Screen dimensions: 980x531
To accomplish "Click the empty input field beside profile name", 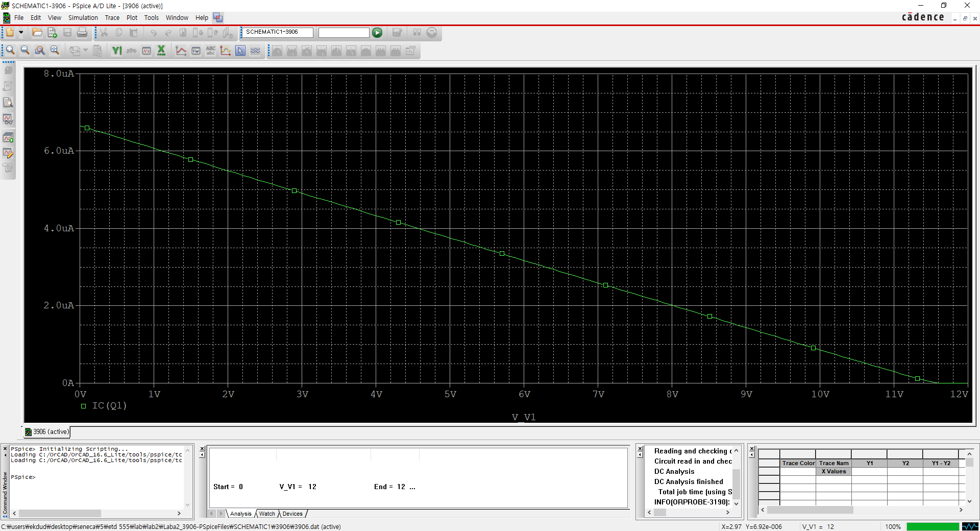I will [344, 33].
